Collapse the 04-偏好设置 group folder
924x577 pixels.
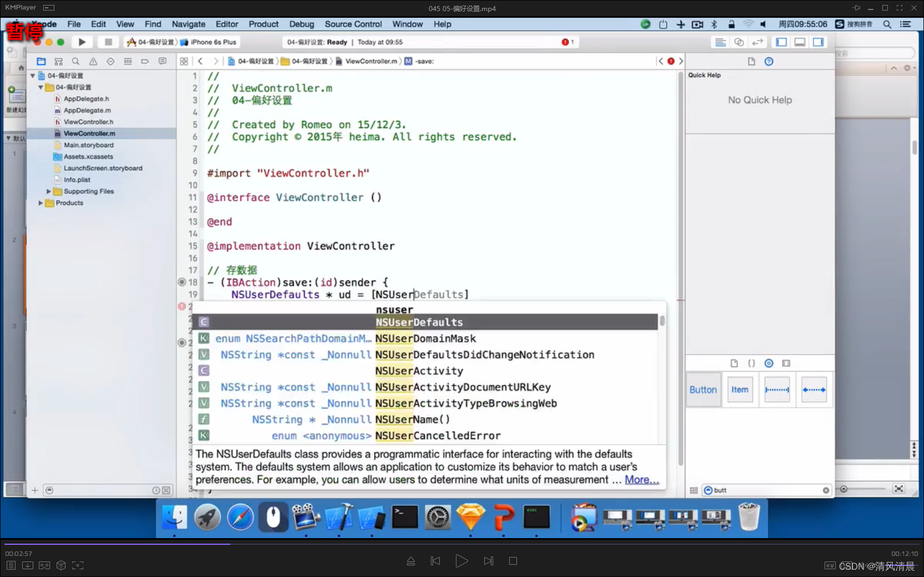pyautogui.click(x=41, y=87)
